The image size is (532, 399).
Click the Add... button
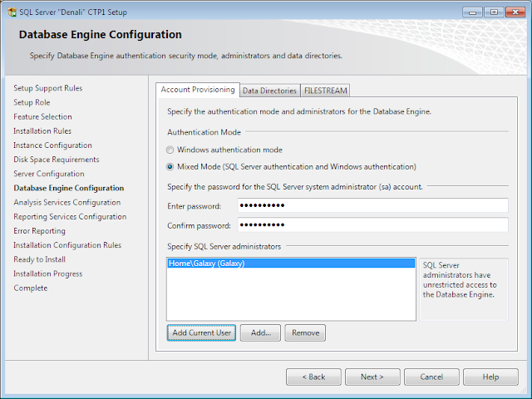tap(260, 332)
